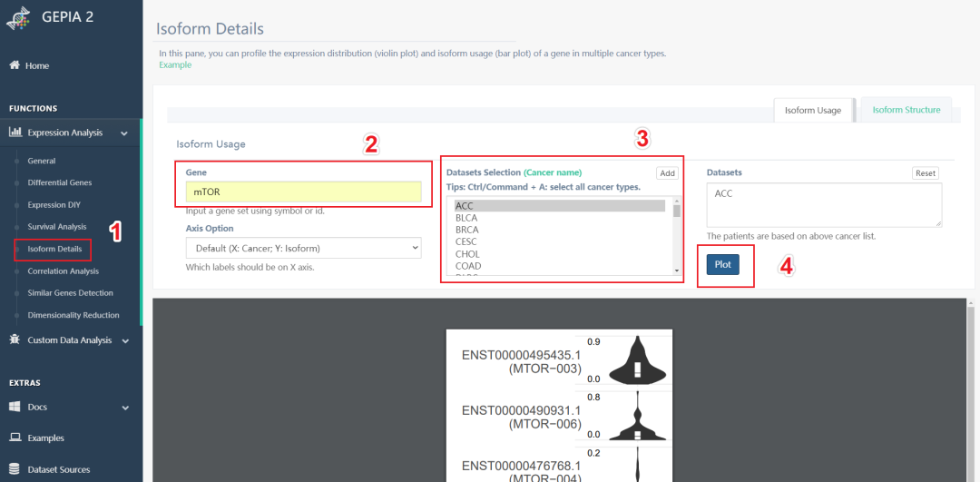Click the Add datasets button
Viewport: 980px width, 482px height.
[x=668, y=173]
